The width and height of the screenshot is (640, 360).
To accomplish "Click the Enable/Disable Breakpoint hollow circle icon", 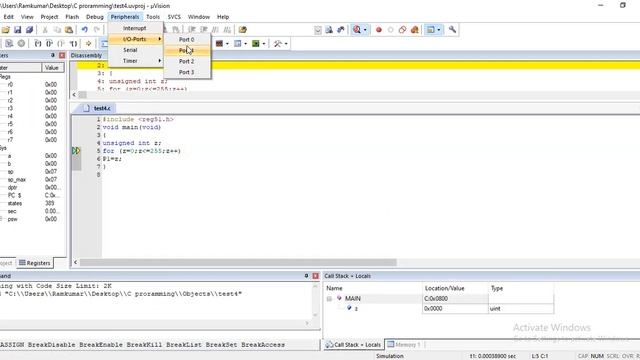I will click(391, 30).
